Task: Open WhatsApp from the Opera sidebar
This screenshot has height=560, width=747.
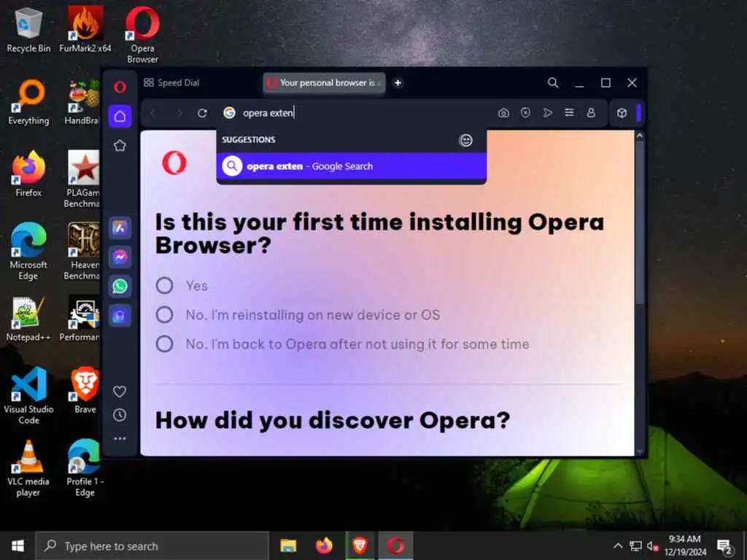Action: (x=120, y=286)
